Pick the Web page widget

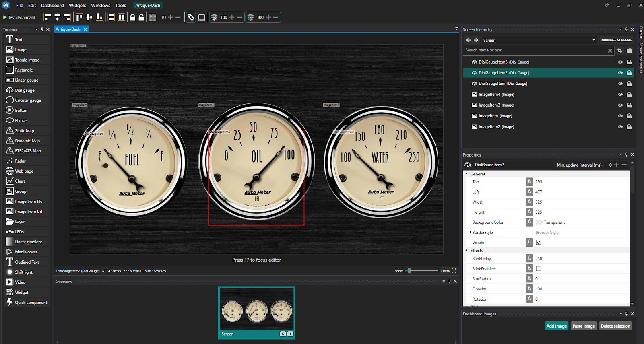click(x=27, y=171)
